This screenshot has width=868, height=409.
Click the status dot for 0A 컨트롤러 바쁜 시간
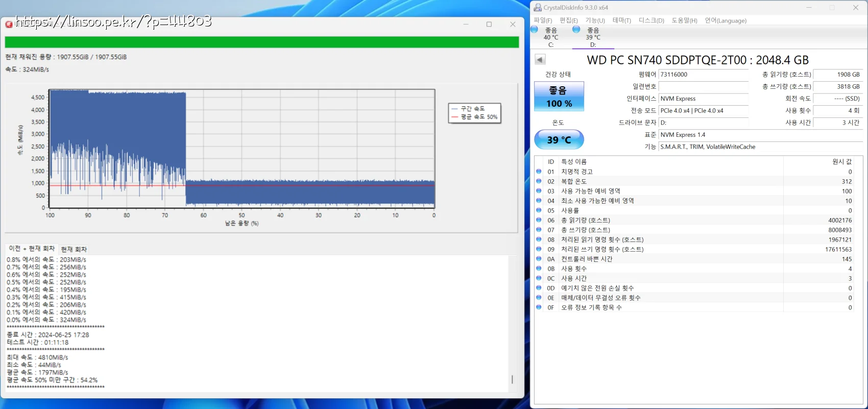[539, 259]
